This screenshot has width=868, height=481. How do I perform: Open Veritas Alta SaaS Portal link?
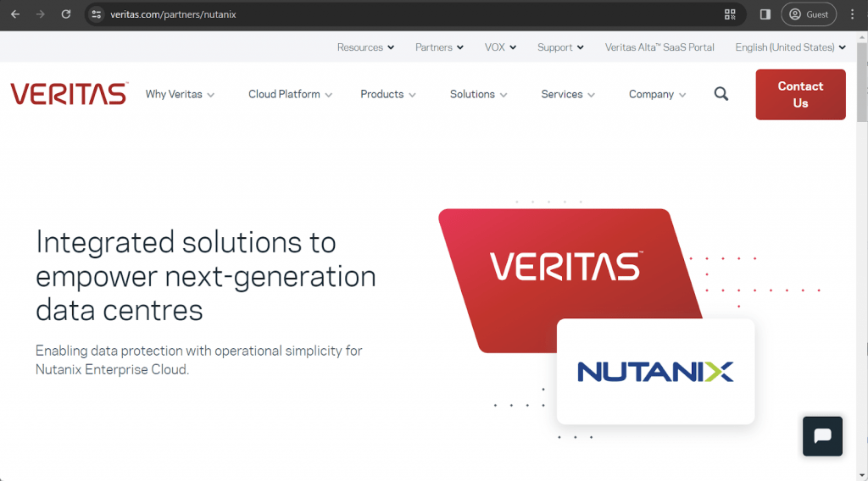pyautogui.click(x=659, y=47)
